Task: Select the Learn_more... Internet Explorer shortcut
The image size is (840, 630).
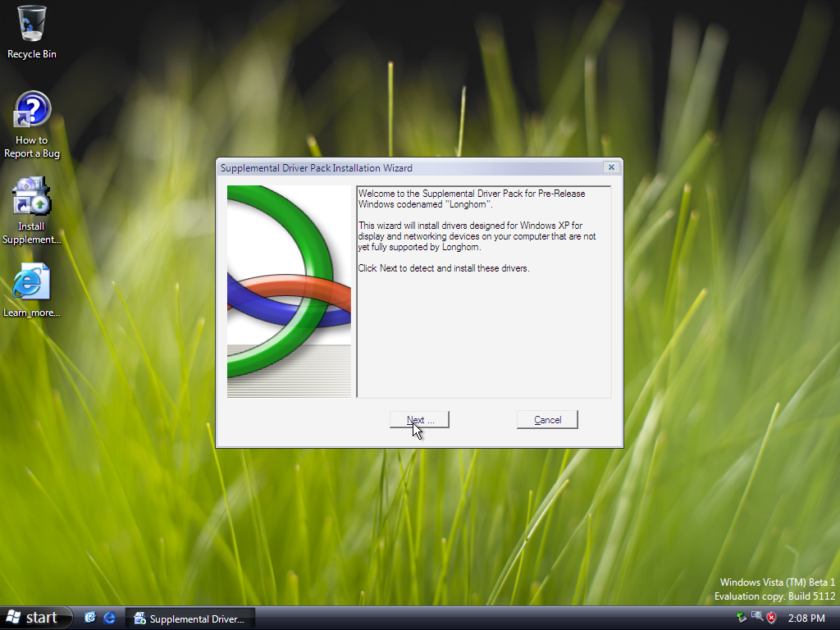Action: [x=32, y=290]
